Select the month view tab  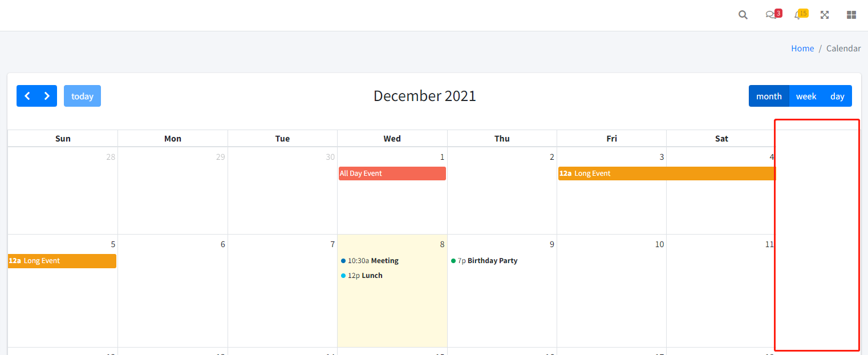point(769,96)
